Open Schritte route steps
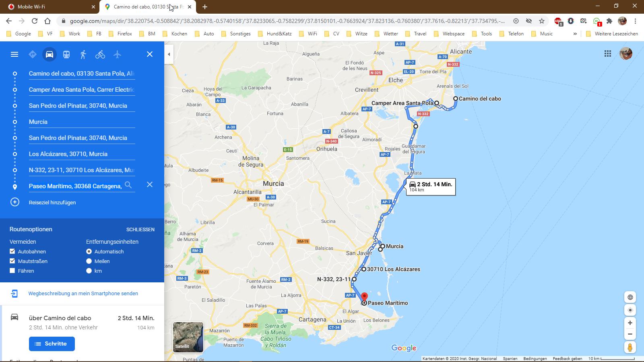 point(52,344)
